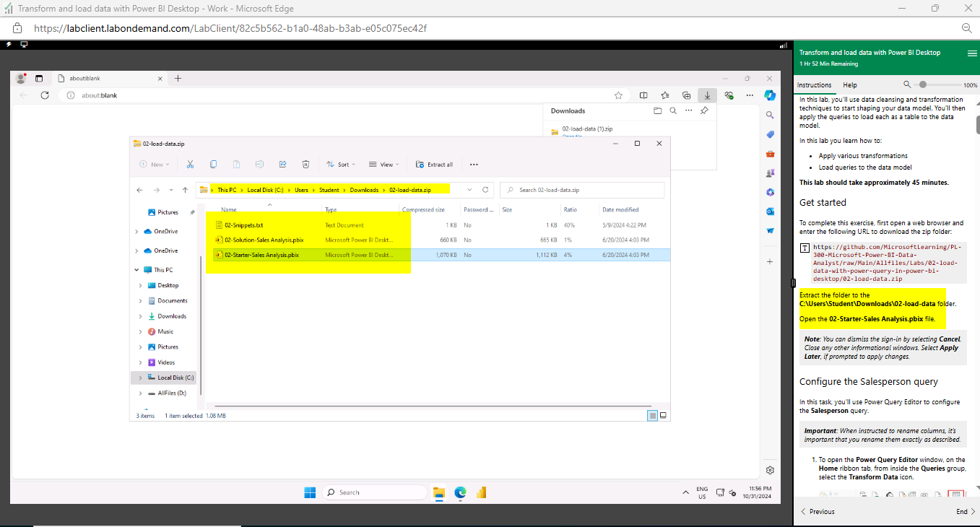980x527 pixels.
Task: Click the Copy icon in File Explorer toolbar
Action: [213, 165]
